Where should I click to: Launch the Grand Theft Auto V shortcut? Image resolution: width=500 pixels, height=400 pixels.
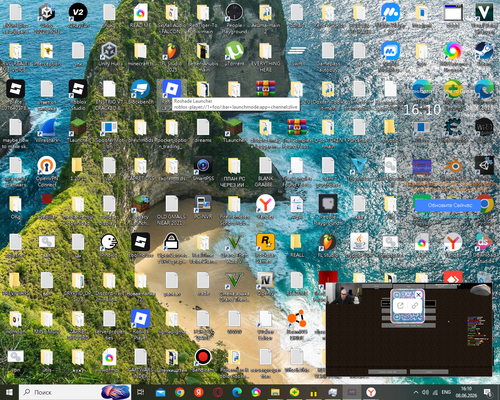[x=234, y=242]
